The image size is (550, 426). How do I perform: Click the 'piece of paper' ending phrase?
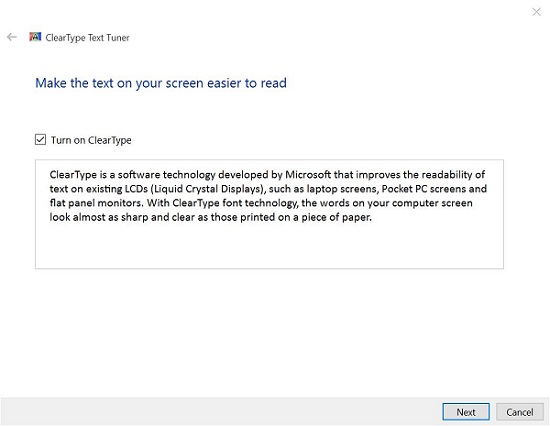click(336, 217)
